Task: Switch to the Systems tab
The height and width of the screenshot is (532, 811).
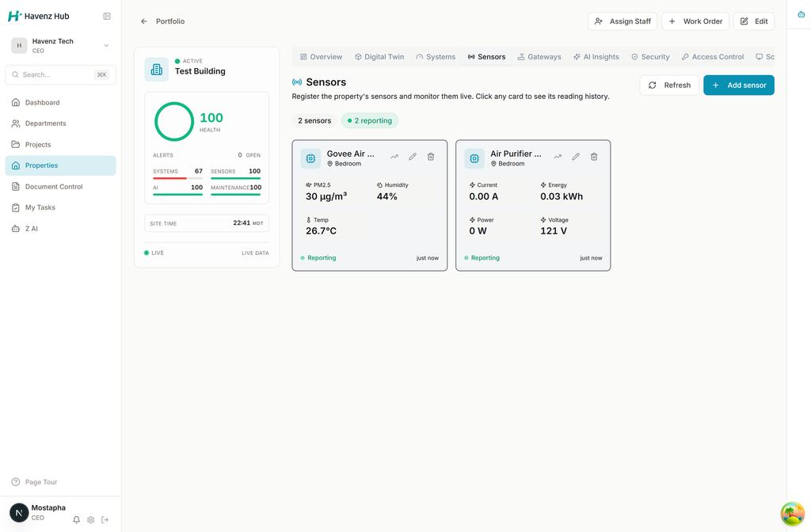Action: [436, 57]
